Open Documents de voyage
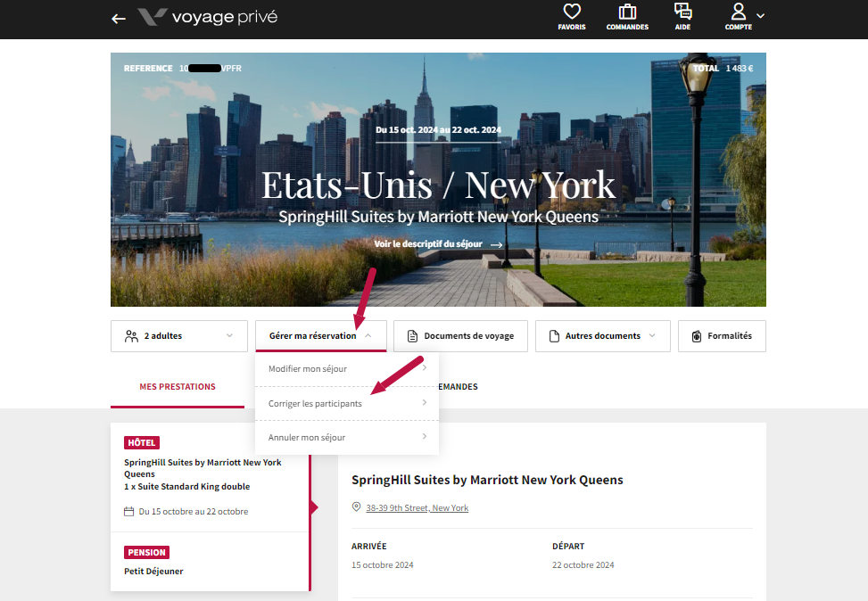The width and height of the screenshot is (868, 601). tap(460, 336)
